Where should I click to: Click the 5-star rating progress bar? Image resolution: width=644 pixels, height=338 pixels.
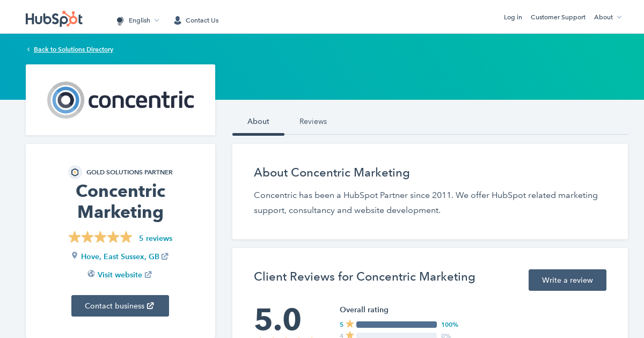coord(396,324)
